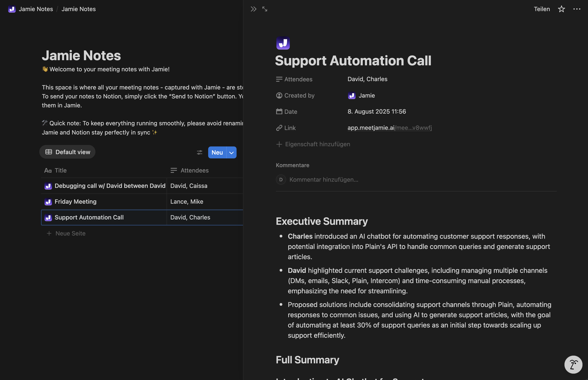Open the second Jamie Notes breadcrumb
Screen dimensions: 588x380
pos(79,9)
